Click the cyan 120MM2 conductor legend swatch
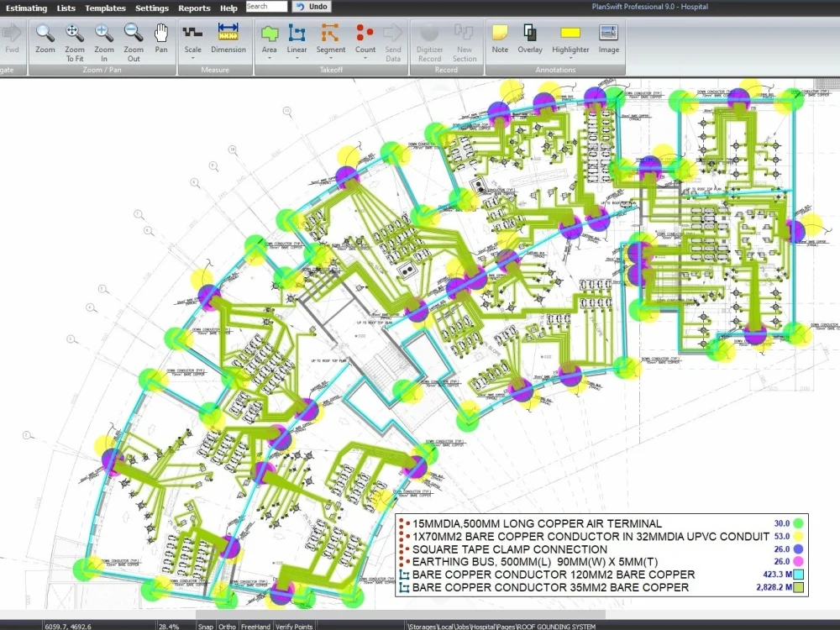This screenshot has width=840, height=630. (x=798, y=575)
